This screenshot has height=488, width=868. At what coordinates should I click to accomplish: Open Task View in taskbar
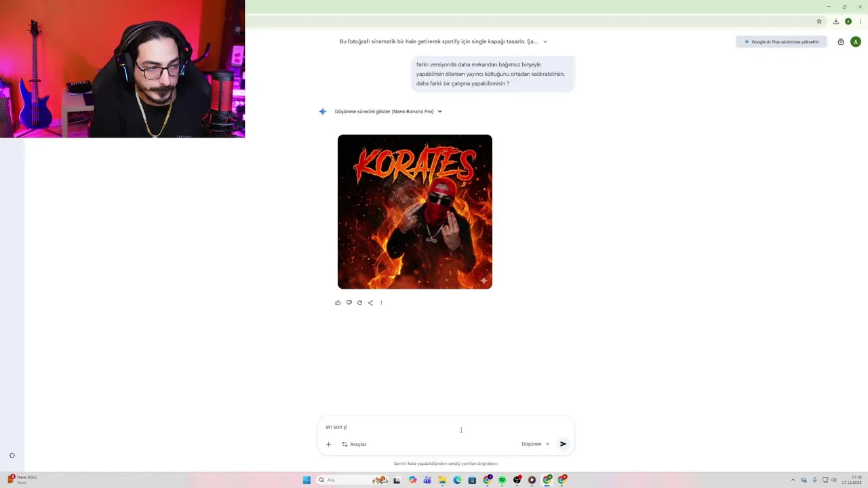click(x=397, y=480)
